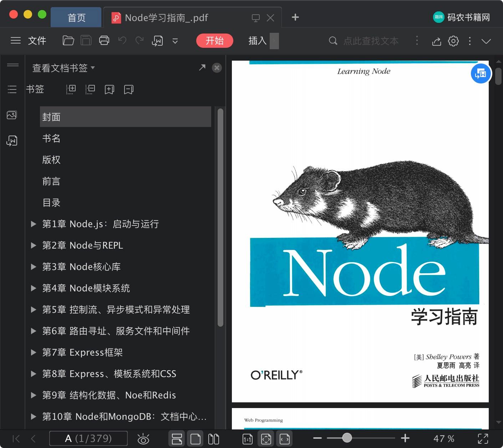Redo the last action
Screen dimensions: 503x448
(x=139, y=41)
